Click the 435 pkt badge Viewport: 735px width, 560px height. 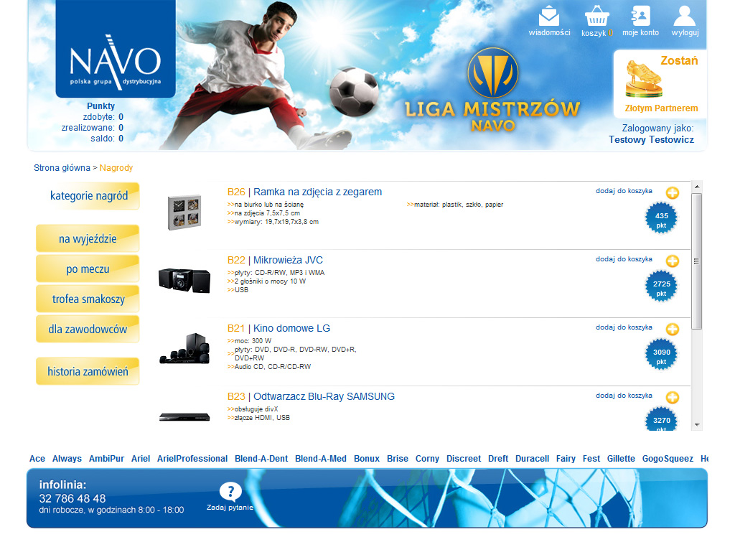click(x=661, y=218)
